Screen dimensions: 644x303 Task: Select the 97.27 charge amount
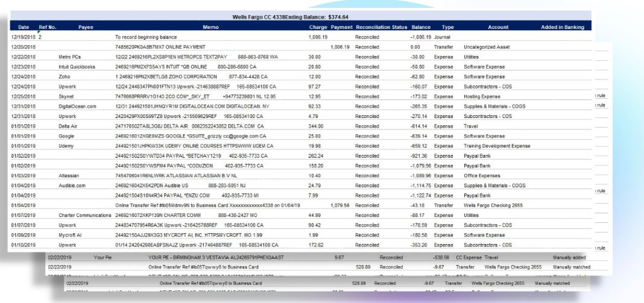coord(314,87)
